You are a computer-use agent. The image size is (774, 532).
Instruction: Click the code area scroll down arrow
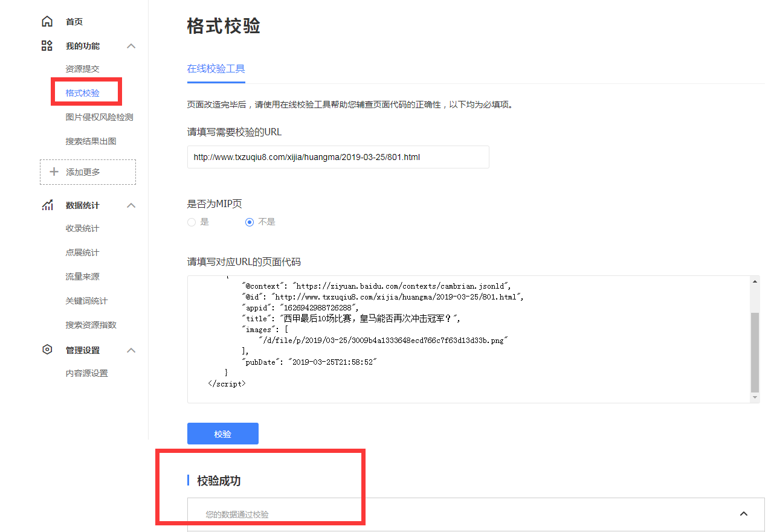click(755, 398)
